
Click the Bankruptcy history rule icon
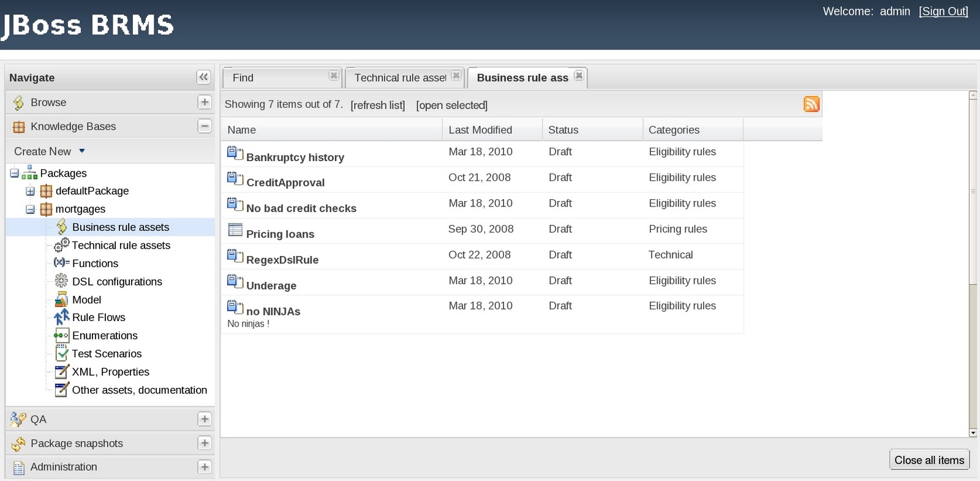point(235,153)
